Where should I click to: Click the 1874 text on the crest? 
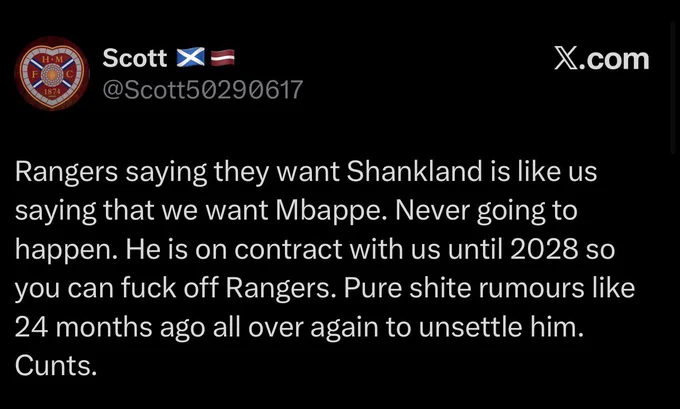click(x=52, y=92)
